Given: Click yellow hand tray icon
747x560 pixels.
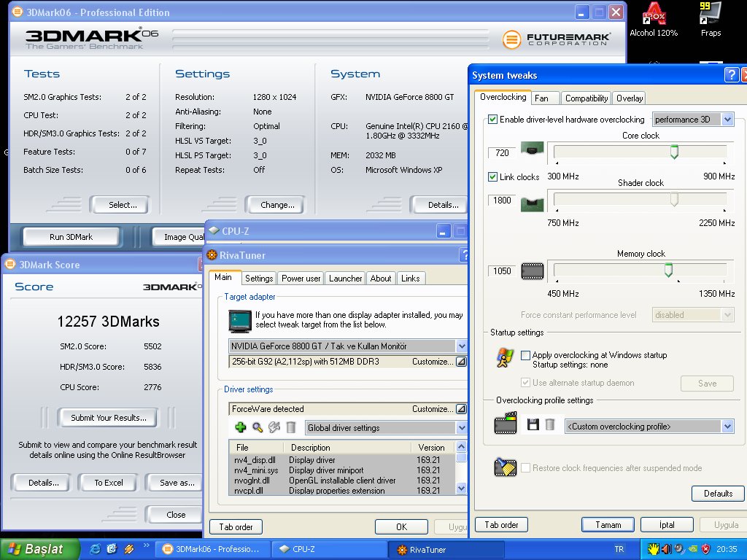Looking at the screenshot, I should click(653, 549).
